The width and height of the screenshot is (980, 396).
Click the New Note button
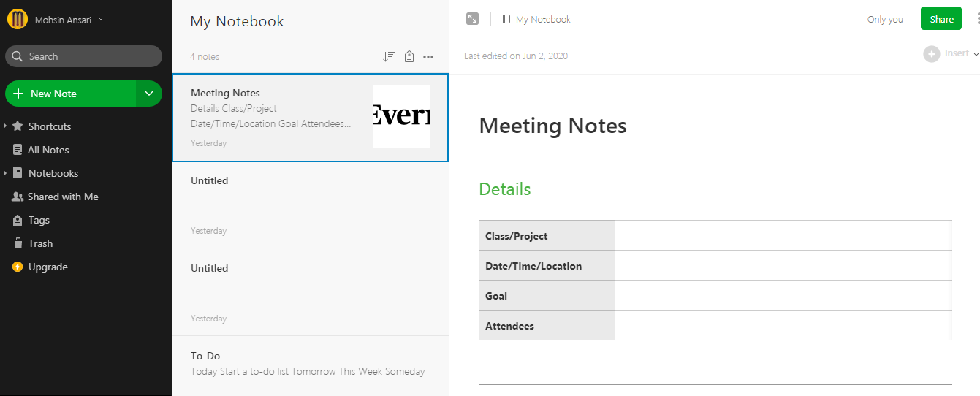point(70,94)
